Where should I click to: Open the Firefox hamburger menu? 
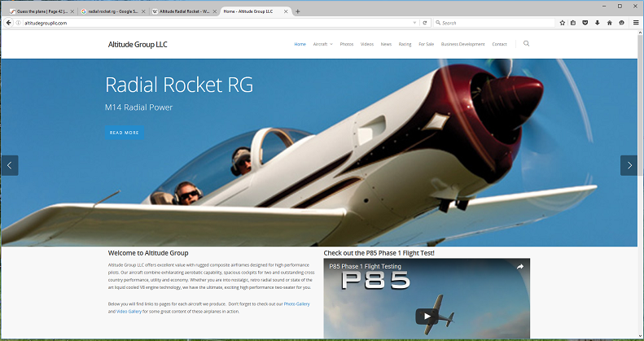[636, 23]
